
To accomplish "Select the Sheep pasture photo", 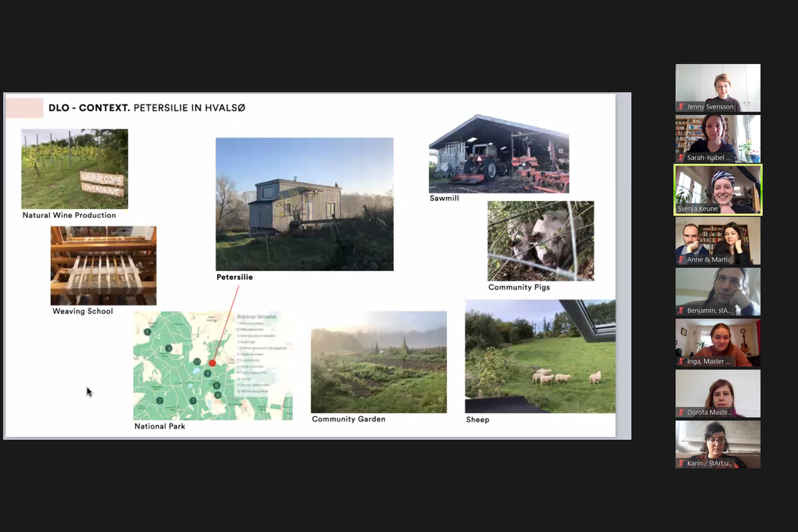I will 540,356.
